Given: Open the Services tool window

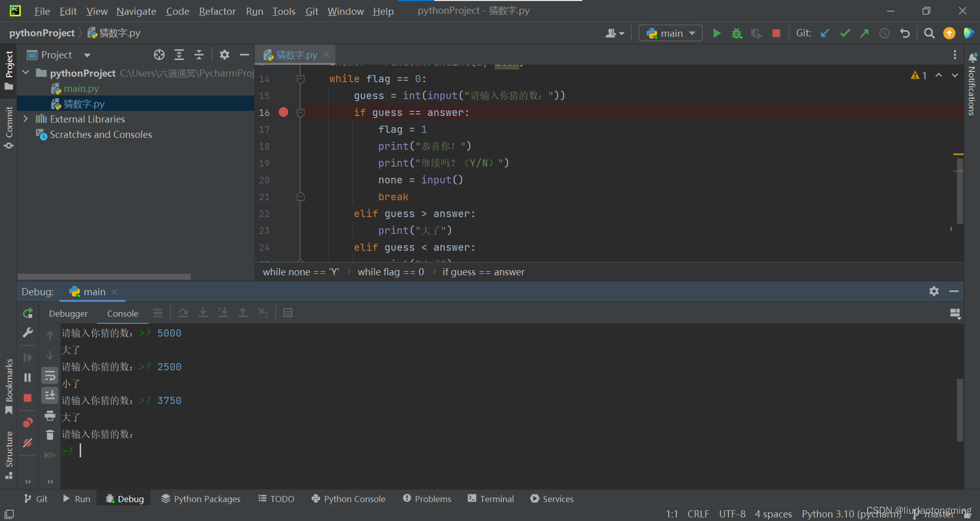Looking at the screenshot, I should click(x=552, y=499).
